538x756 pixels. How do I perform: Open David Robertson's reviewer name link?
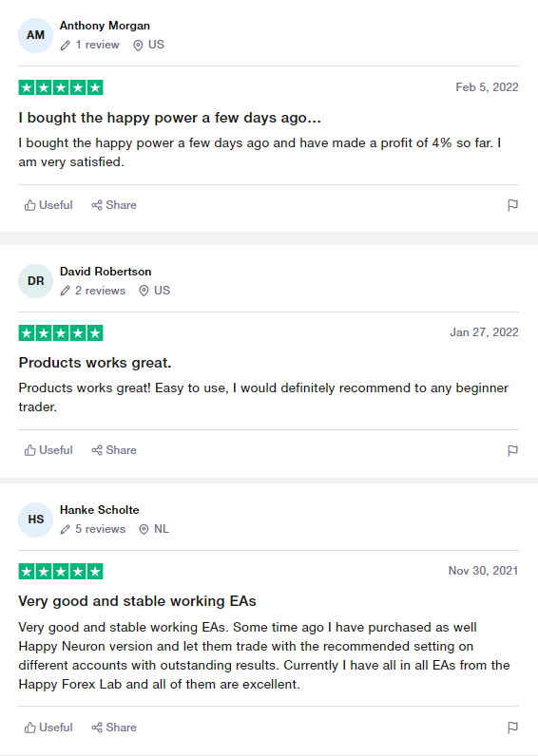pos(106,272)
